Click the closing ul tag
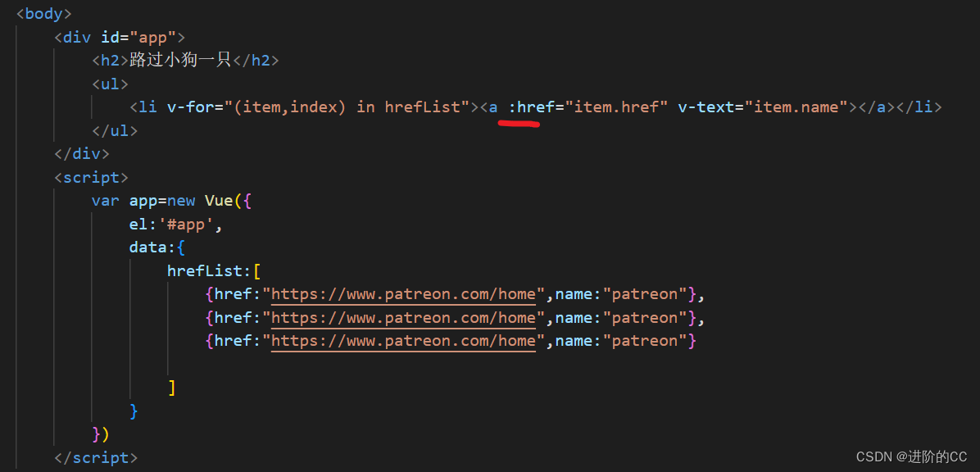 [x=114, y=130]
